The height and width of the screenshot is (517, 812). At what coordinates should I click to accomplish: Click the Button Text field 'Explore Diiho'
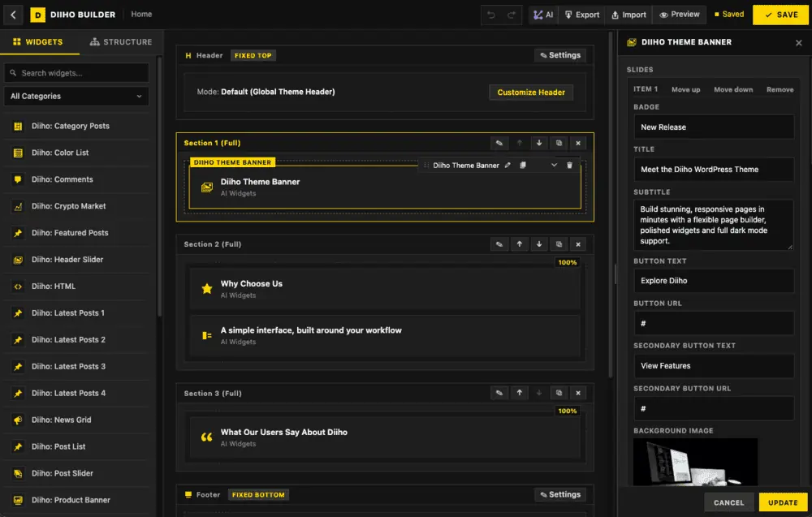tap(714, 281)
